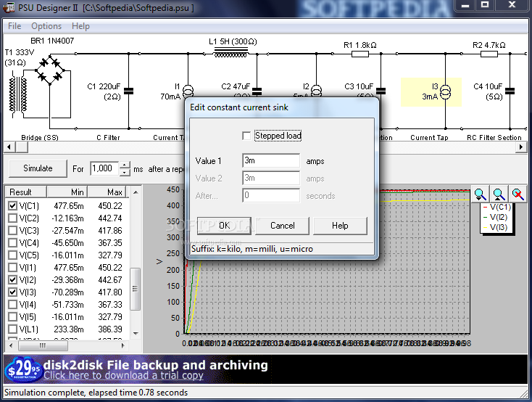Select capacitor C2 47uF symbol
The image size is (532, 402).
click(x=257, y=91)
